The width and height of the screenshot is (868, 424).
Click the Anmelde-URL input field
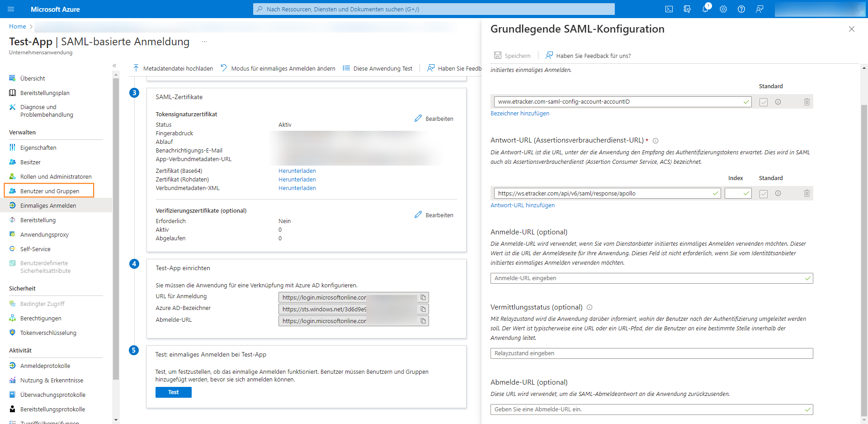point(651,278)
